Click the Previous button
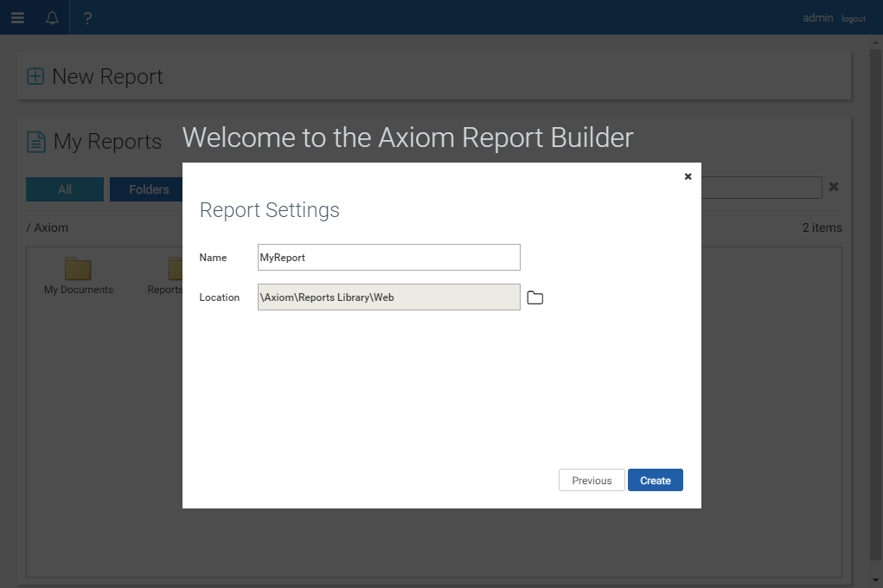 [592, 480]
